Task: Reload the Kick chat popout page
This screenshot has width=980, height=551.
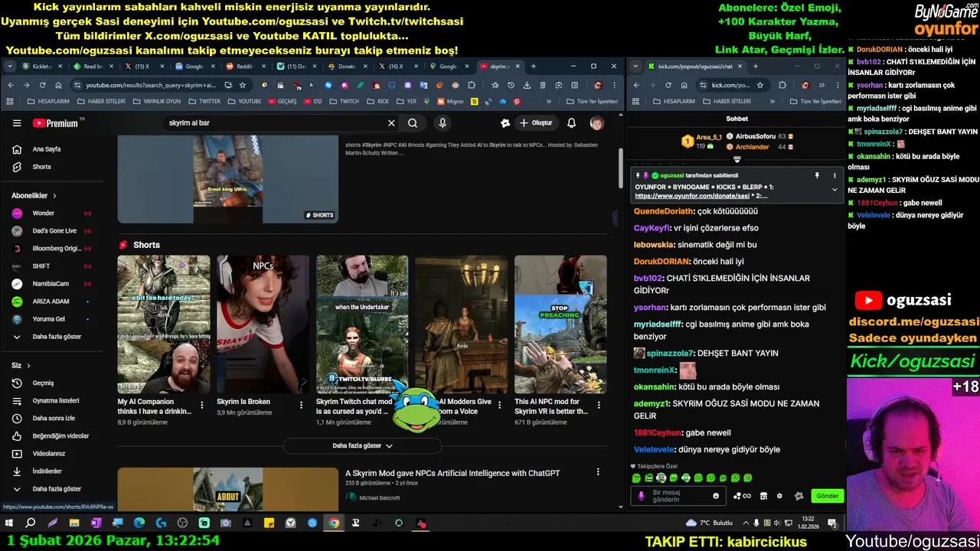Action: pos(668,85)
